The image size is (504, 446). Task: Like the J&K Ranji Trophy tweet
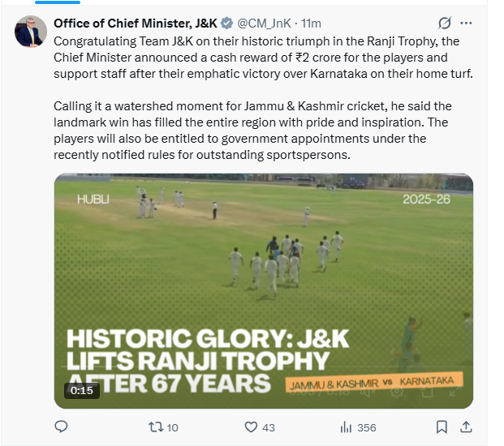(x=252, y=427)
